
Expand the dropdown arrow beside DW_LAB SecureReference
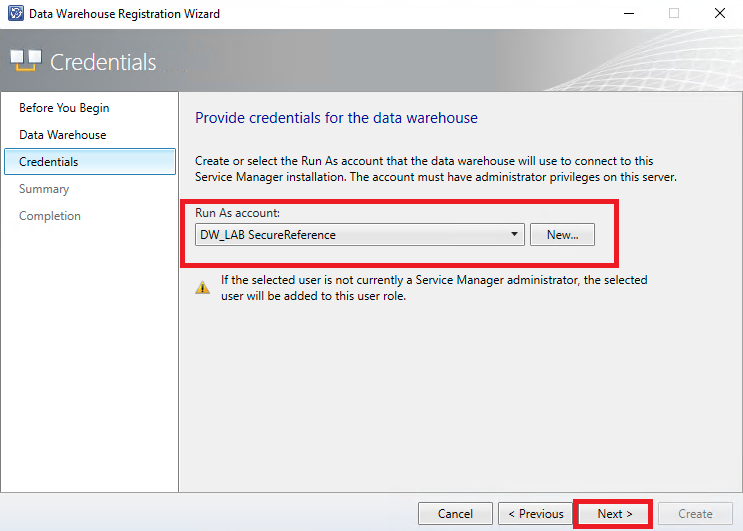[x=514, y=235]
